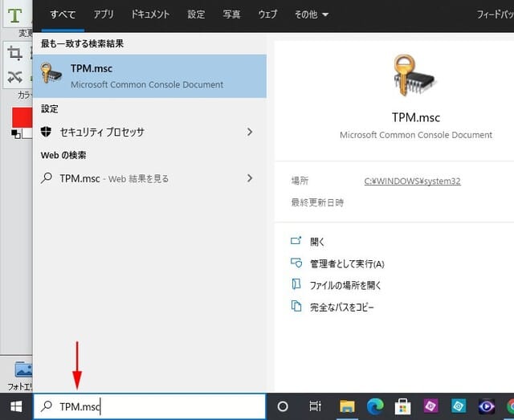
Task: Select the crop tool icon
Action: (x=14, y=53)
